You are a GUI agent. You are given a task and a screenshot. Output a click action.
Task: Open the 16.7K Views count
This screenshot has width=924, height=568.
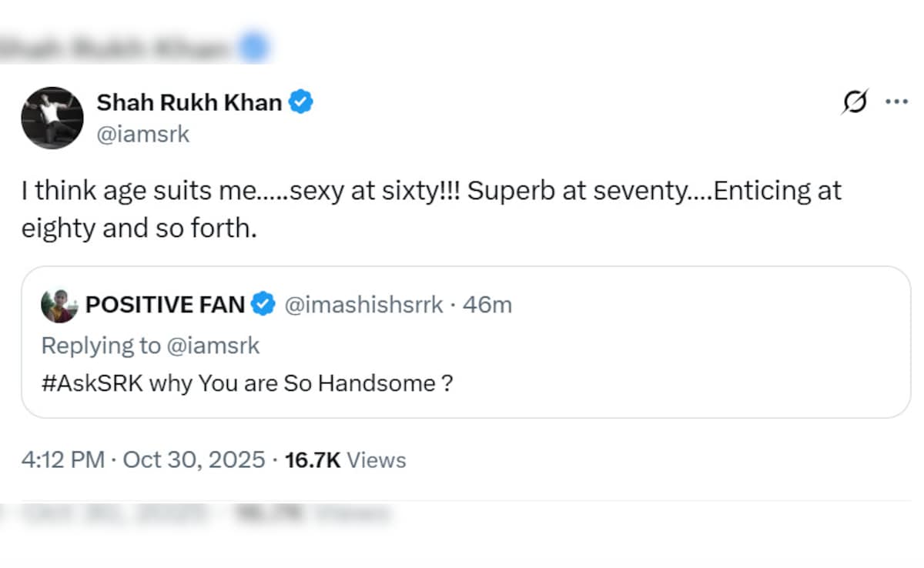(x=345, y=460)
